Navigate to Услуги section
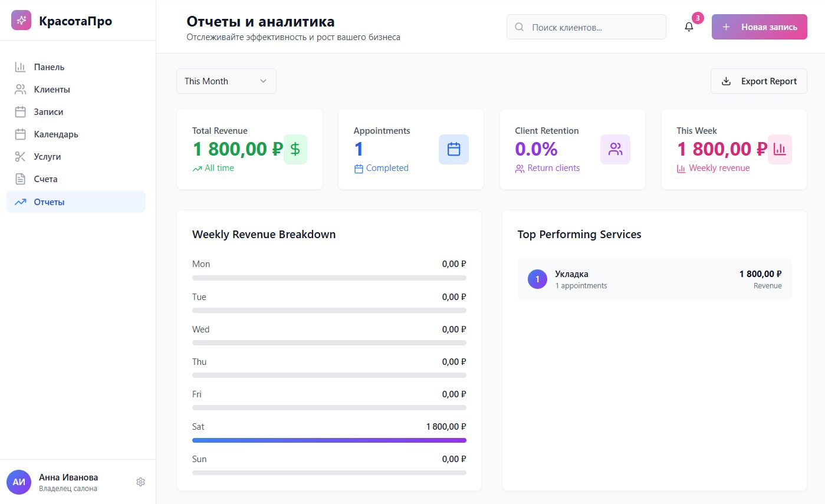This screenshot has width=825, height=504. tap(47, 157)
